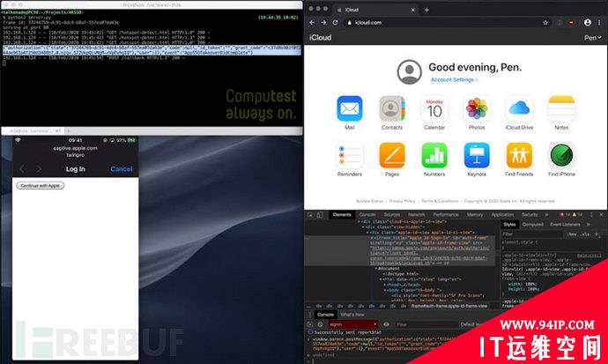Bookmark the page with the star icon
This screenshot has height=364, width=608.
[545, 23]
